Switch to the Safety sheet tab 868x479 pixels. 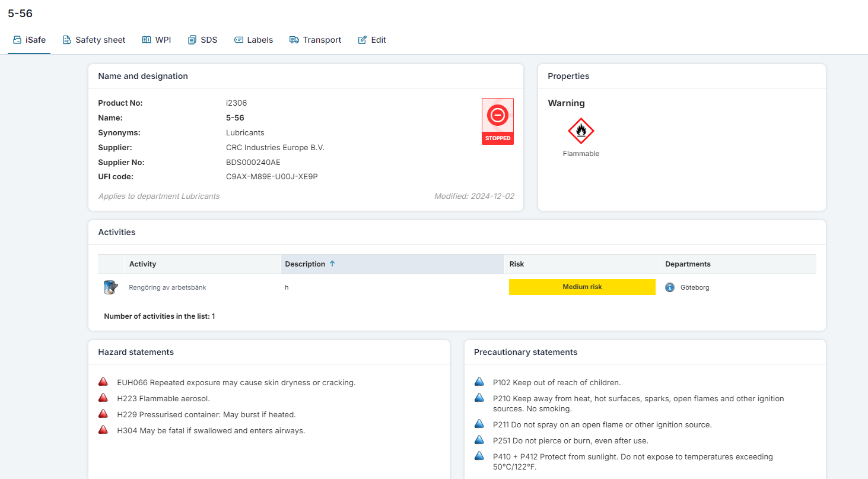(94, 40)
